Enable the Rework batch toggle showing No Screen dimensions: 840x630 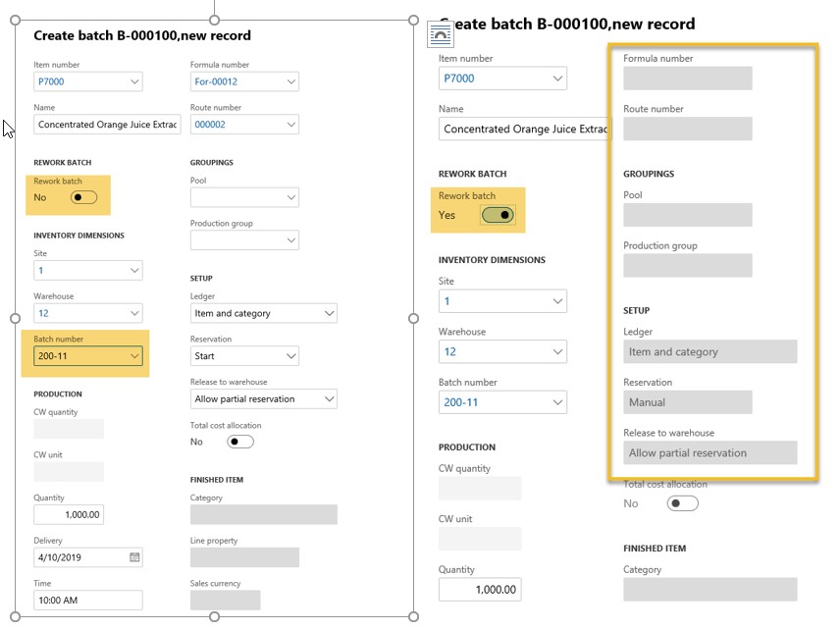pos(83,197)
